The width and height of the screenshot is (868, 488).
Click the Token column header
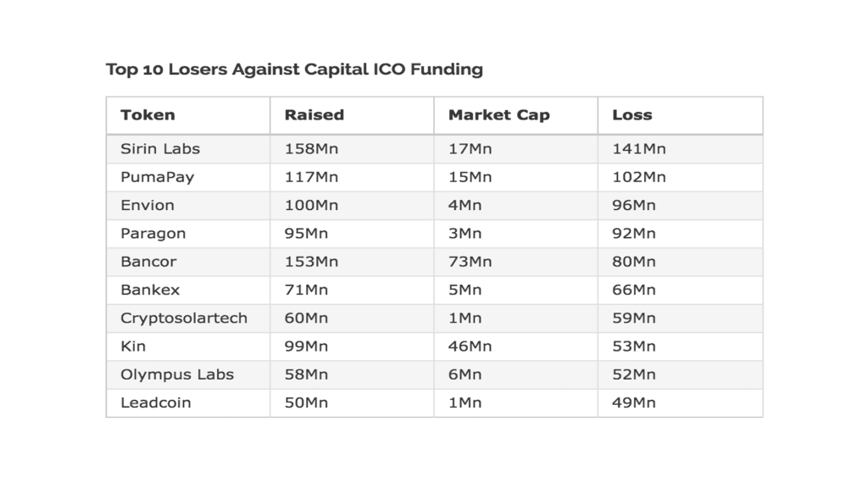(x=147, y=115)
